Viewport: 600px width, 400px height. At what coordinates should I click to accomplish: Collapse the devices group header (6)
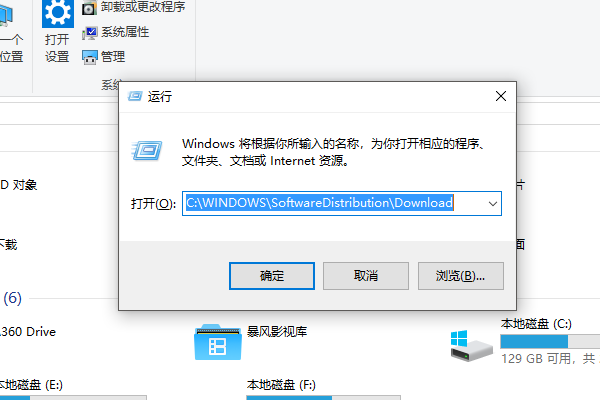12,298
